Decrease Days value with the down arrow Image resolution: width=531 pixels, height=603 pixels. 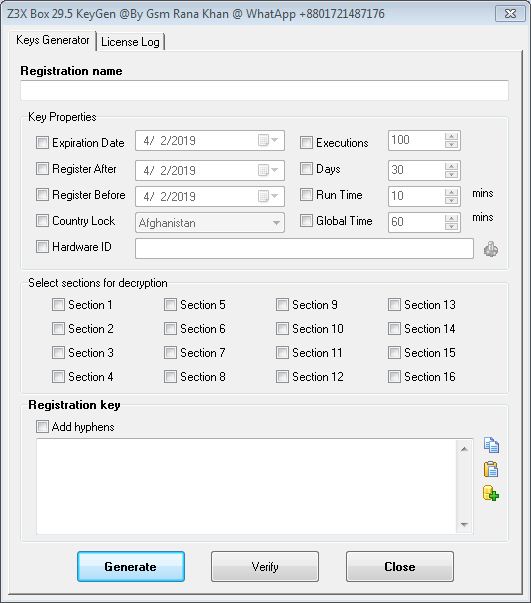point(451,174)
